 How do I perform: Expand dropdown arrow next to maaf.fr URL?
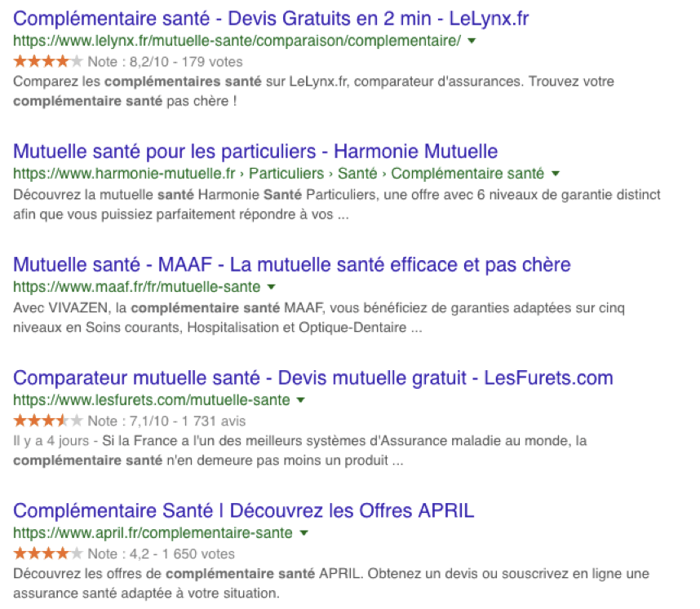(272, 287)
